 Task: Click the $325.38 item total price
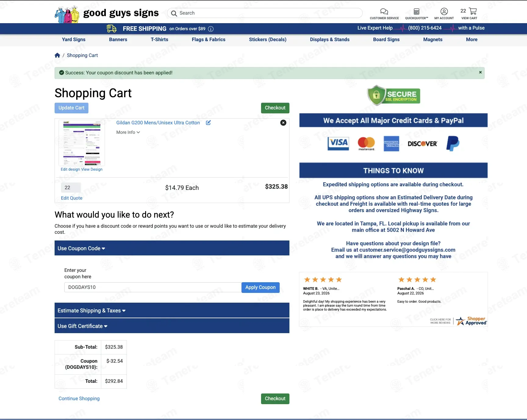pyautogui.click(x=276, y=187)
